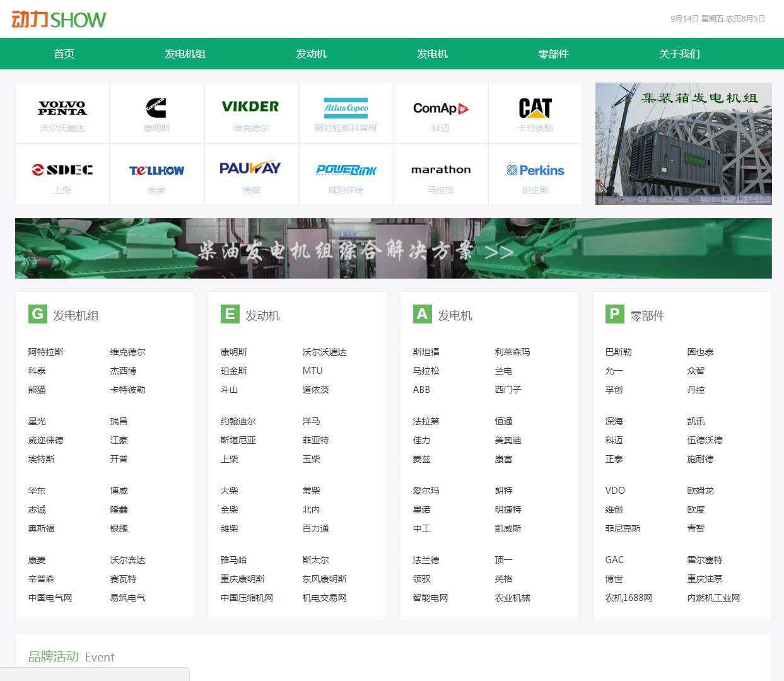This screenshot has width=784, height=681.
Task: Open the Volvo Penta brand logo
Action: pyautogui.click(x=62, y=108)
